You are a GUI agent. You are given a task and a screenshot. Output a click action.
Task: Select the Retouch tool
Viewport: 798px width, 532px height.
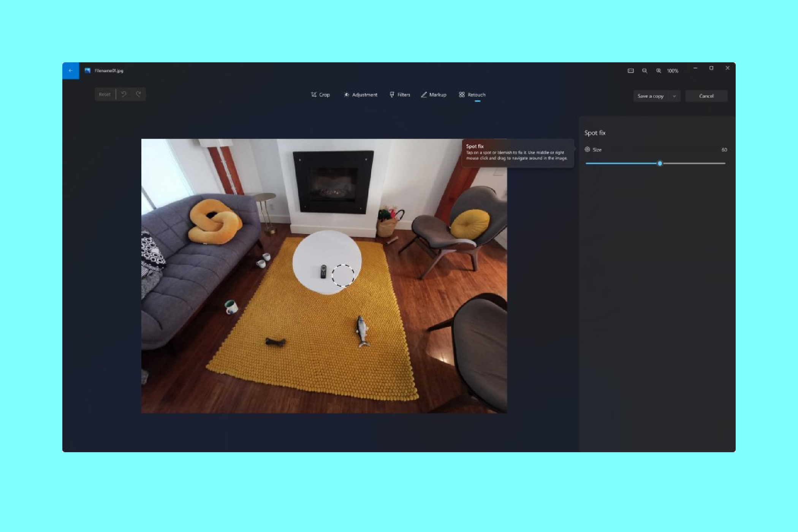point(472,95)
